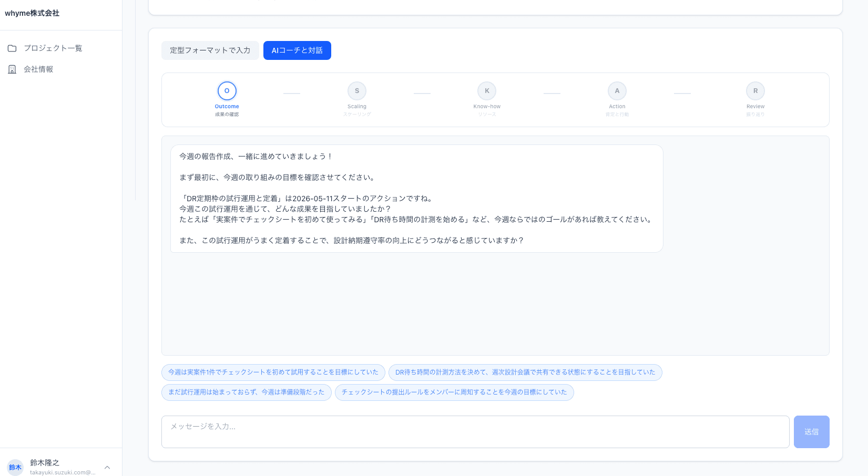Open the Know-how (K) step icon
This screenshot has width=868, height=476.
pos(486,90)
